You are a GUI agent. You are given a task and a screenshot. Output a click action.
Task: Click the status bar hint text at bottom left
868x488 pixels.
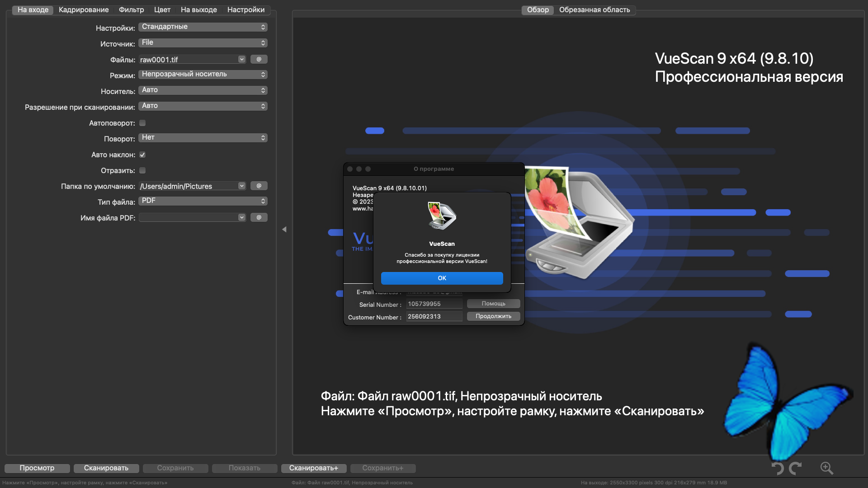click(x=85, y=483)
